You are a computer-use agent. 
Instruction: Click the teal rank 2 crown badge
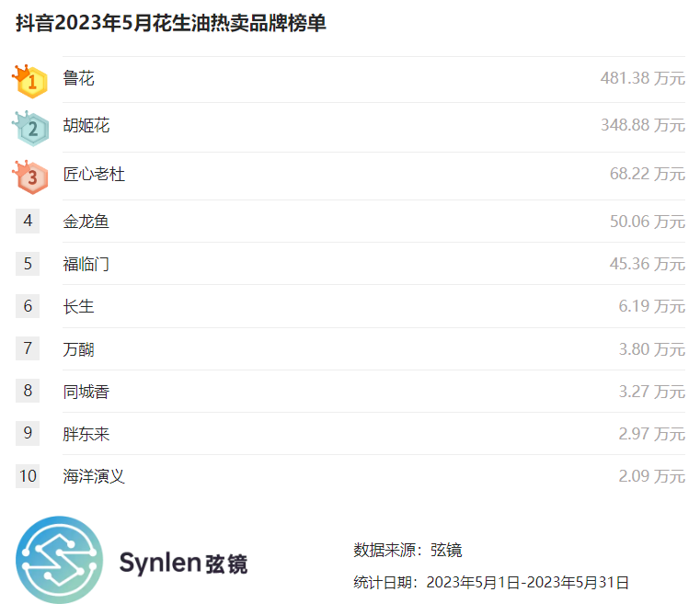point(30,129)
